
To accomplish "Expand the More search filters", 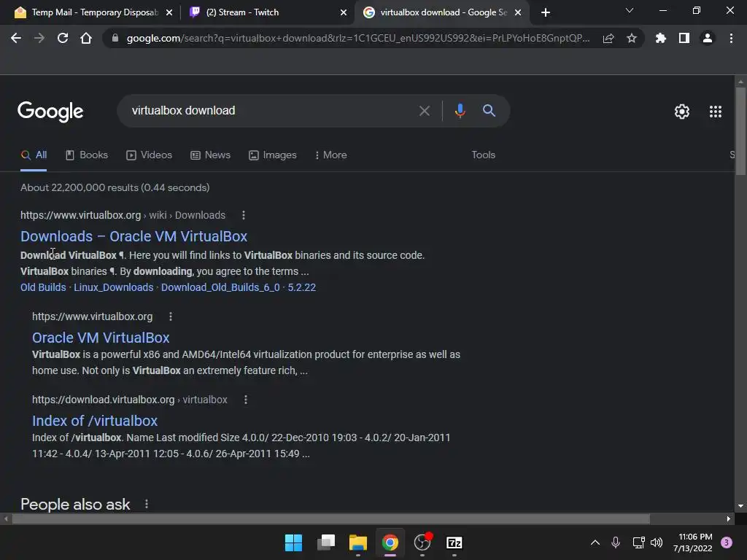I will point(330,155).
